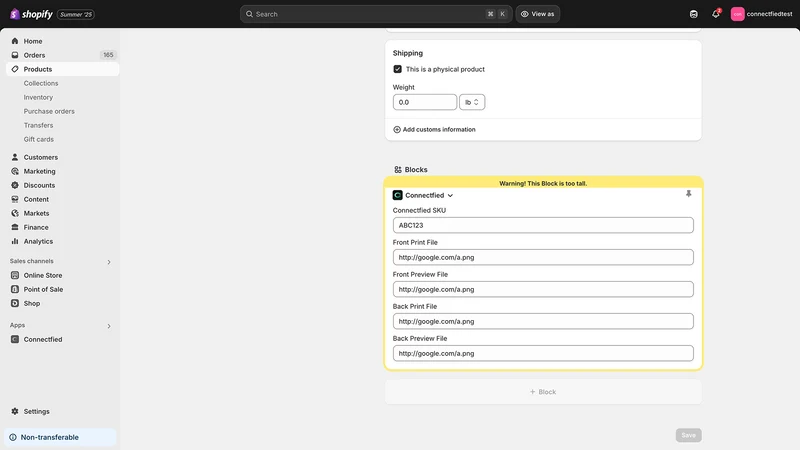This screenshot has width=800, height=450.
Task: Click the Finance bank icon
Action: tap(15, 228)
